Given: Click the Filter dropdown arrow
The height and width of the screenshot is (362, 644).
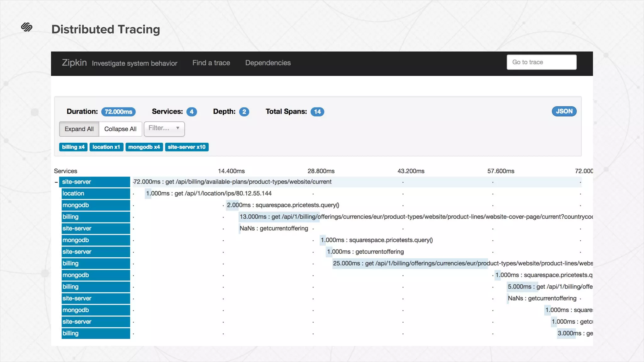Looking at the screenshot, I should [x=178, y=128].
